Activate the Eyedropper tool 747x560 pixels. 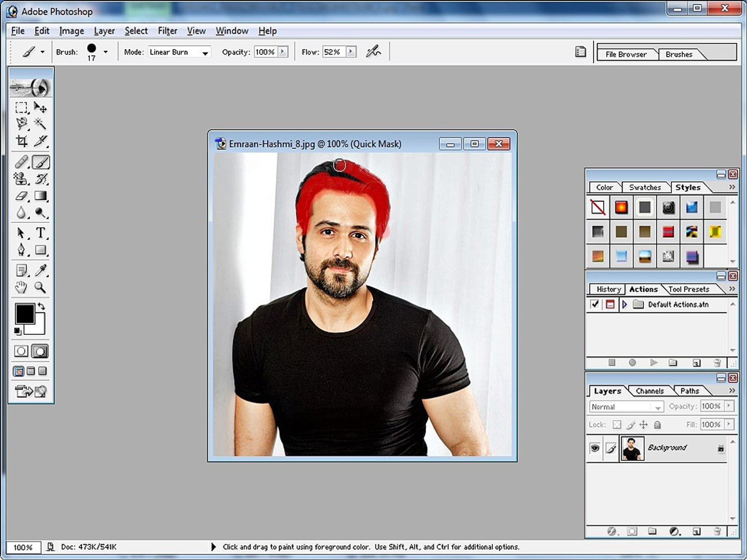coord(40,270)
